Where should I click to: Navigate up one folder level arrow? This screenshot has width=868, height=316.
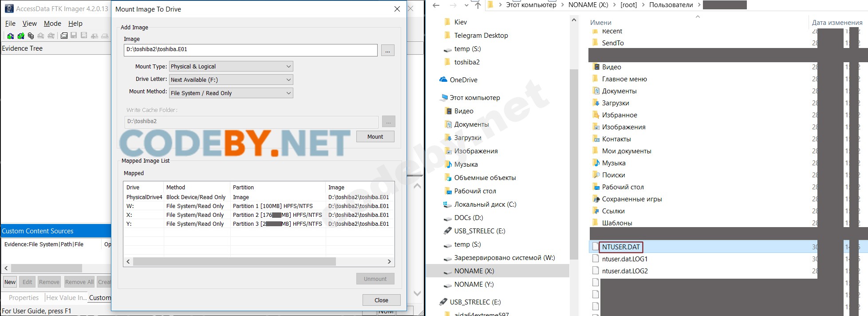pyautogui.click(x=477, y=5)
